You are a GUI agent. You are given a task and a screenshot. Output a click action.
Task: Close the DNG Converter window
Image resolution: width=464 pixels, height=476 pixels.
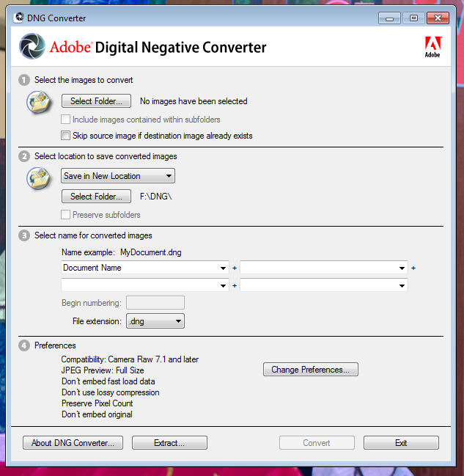coord(438,18)
